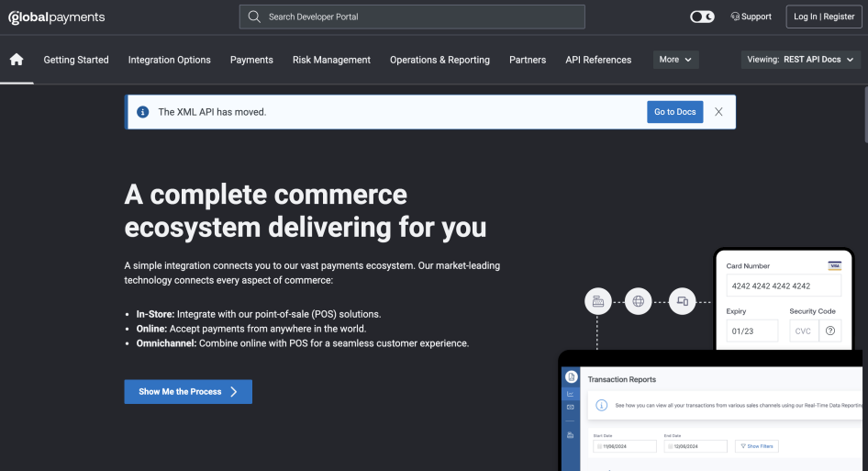Click 'A complete commerce ecosystem' heading
868x471 pixels.
click(x=305, y=210)
